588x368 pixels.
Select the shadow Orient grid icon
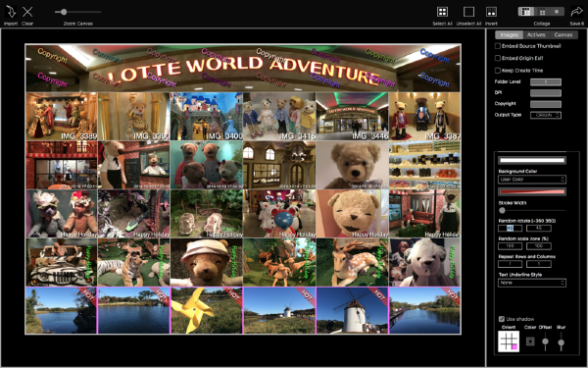(x=509, y=342)
